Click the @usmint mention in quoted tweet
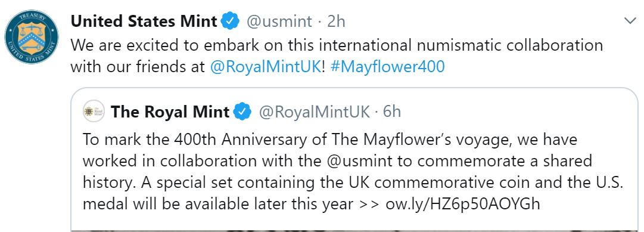The width and height of the screenshot is (644, 232). coord(362,160)
